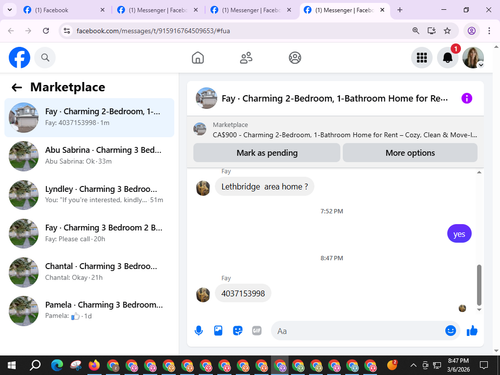This screenshot has height=375, width=500.
Task: Record a voice clip with microphone icon
Action: point(199,331)
